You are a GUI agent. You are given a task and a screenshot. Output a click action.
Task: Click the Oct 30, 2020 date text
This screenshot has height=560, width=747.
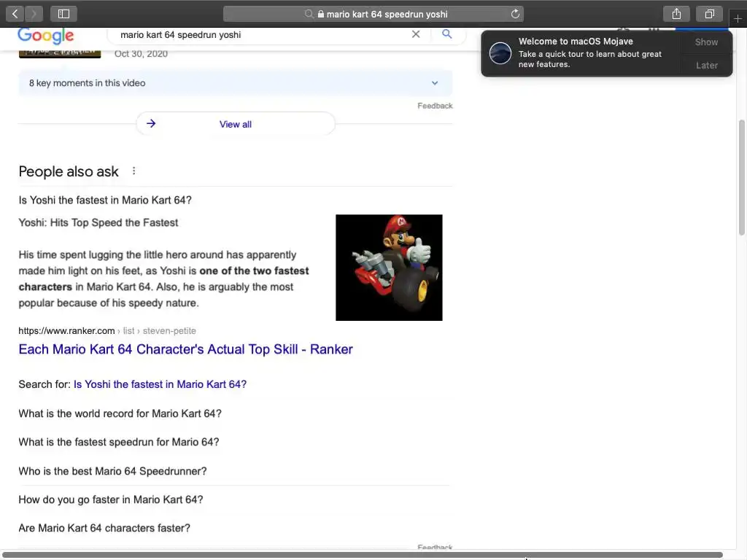(141, 53)
